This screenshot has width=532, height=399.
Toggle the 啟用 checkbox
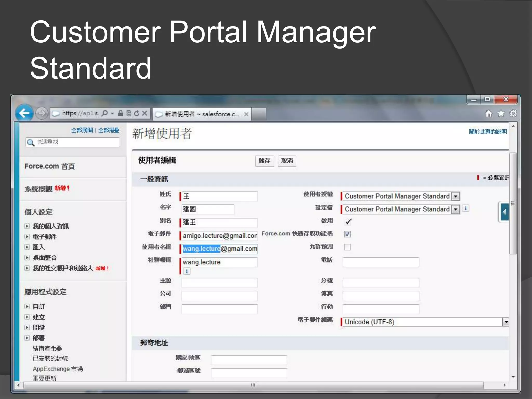[x=348, y=222]
